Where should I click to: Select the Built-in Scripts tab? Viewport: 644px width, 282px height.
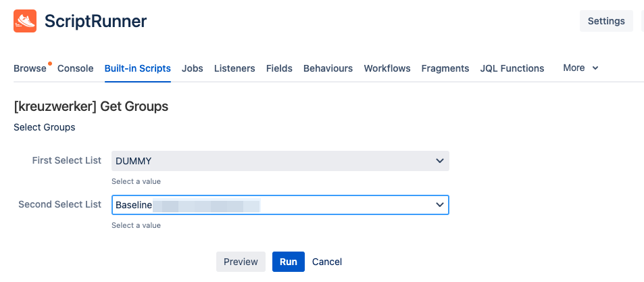click(x=138, y=68)
